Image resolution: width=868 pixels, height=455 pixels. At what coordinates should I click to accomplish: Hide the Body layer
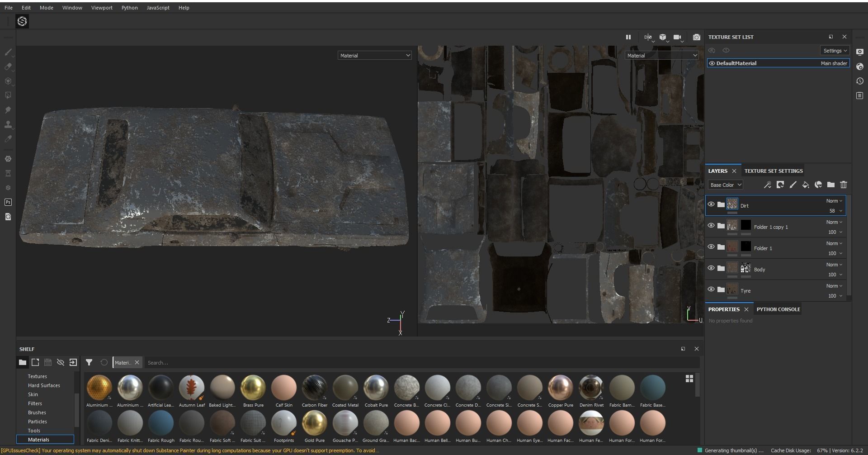pos(711,268)
